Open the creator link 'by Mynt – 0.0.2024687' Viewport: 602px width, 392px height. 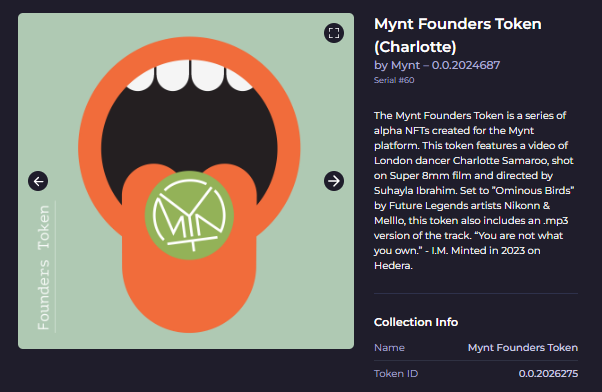click(x=437, y=65)
